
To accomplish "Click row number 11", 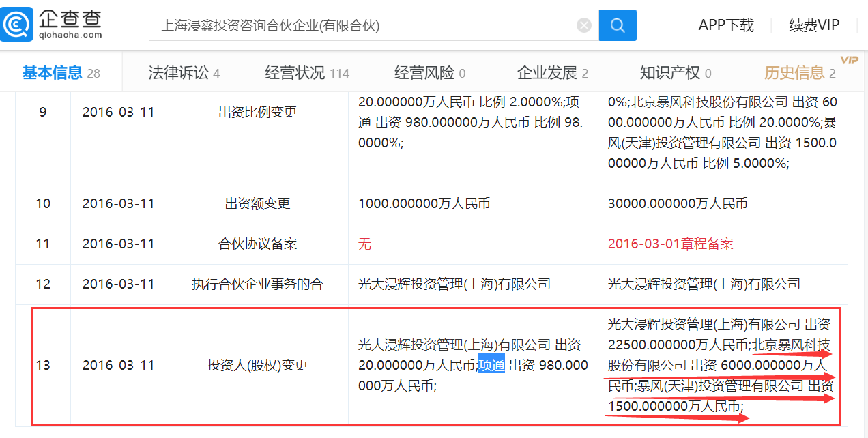I will tap(43, 244).
